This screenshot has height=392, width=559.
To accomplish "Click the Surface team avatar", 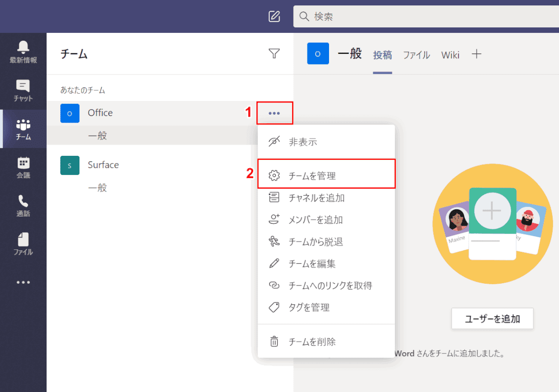I will (70, 165).
